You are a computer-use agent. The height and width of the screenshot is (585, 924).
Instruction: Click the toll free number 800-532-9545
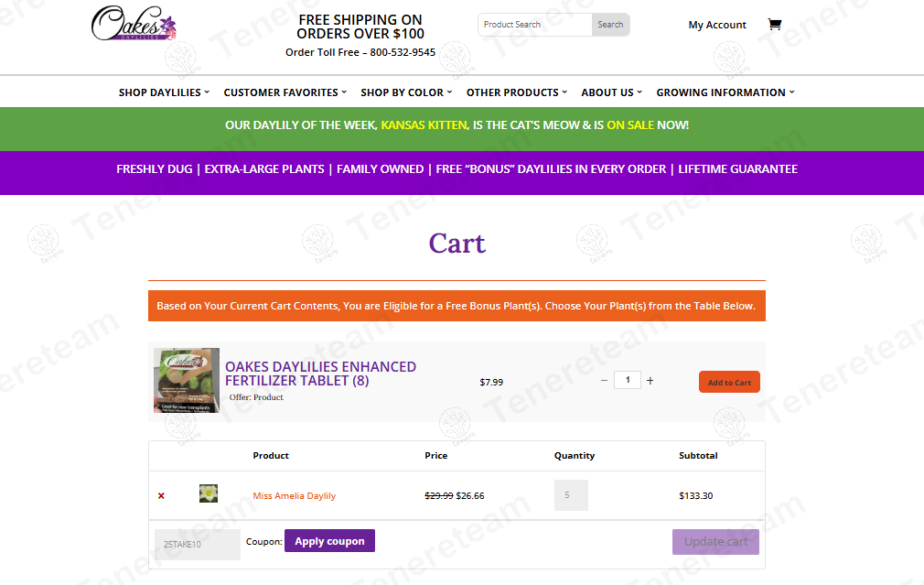[x=403, y=52]
